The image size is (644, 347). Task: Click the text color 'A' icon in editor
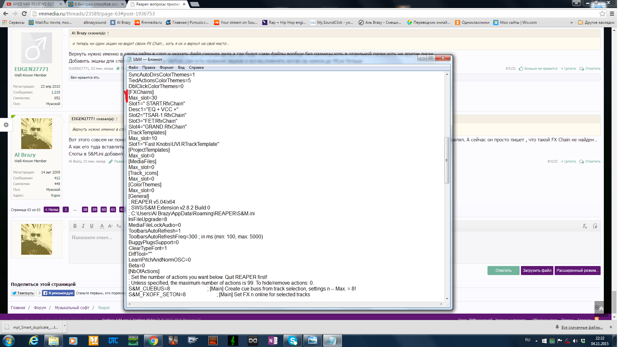point(102,226)
